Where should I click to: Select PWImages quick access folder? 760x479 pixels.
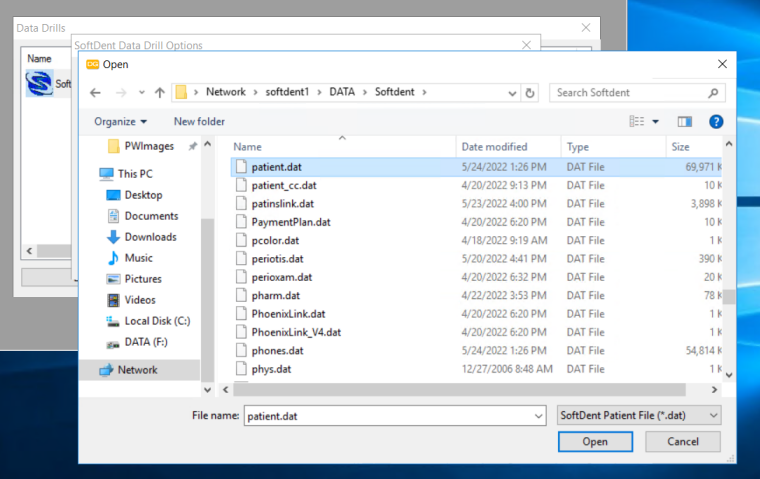(149, 146)
